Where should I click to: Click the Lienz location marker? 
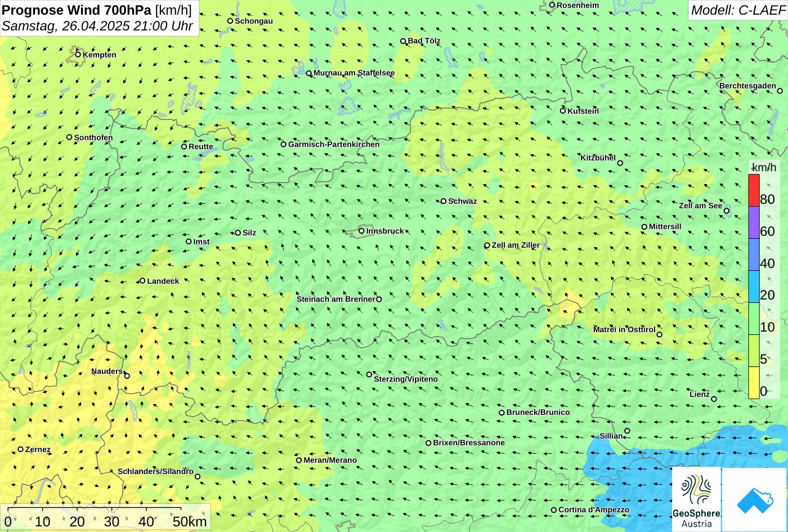(714, 399)
